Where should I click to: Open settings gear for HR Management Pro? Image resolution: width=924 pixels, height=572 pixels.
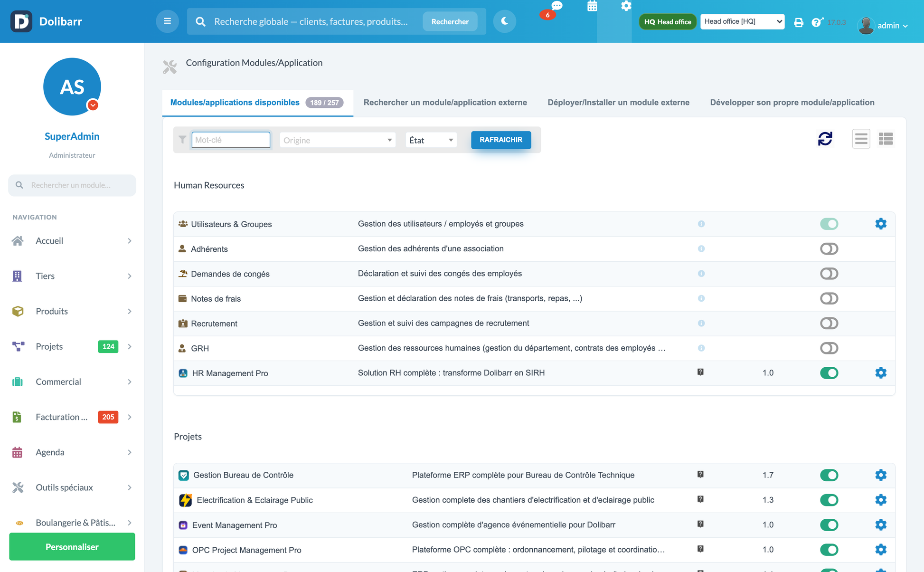881,373
